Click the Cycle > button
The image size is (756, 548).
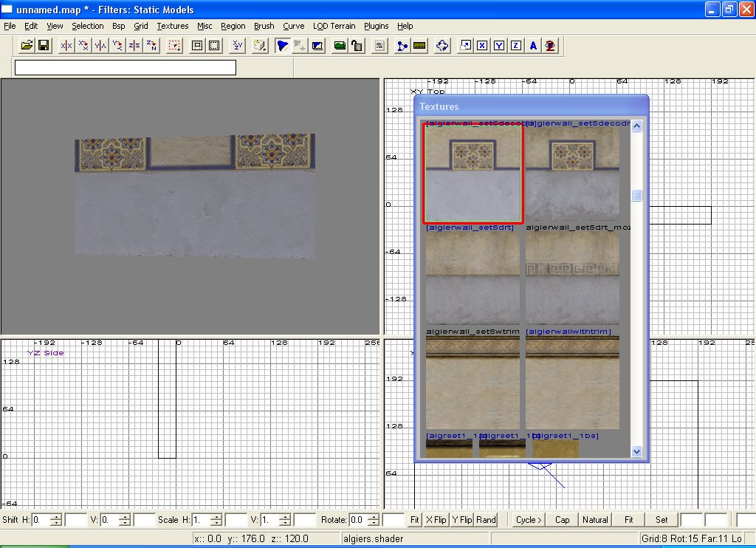[x=529, y=520]
